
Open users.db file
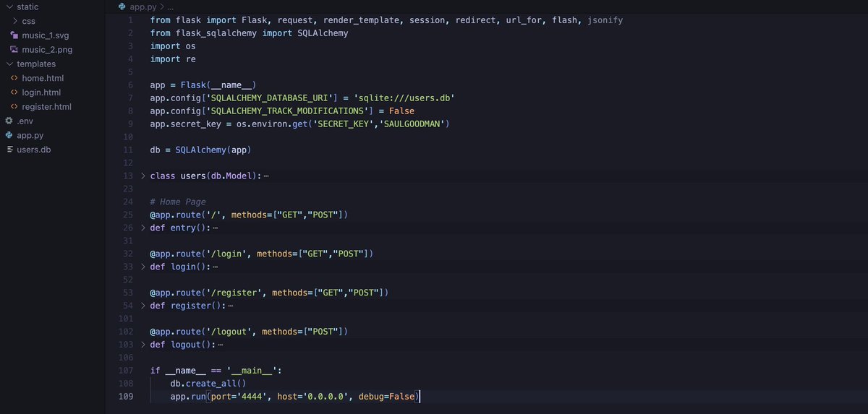[33, 150]
